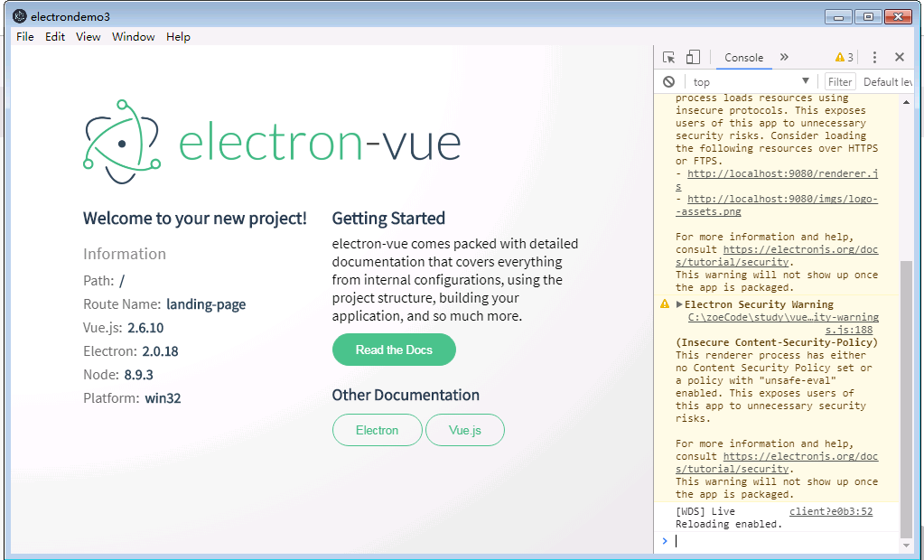
Task: Click the electron-vue logo image
Action: click(272, 142)
